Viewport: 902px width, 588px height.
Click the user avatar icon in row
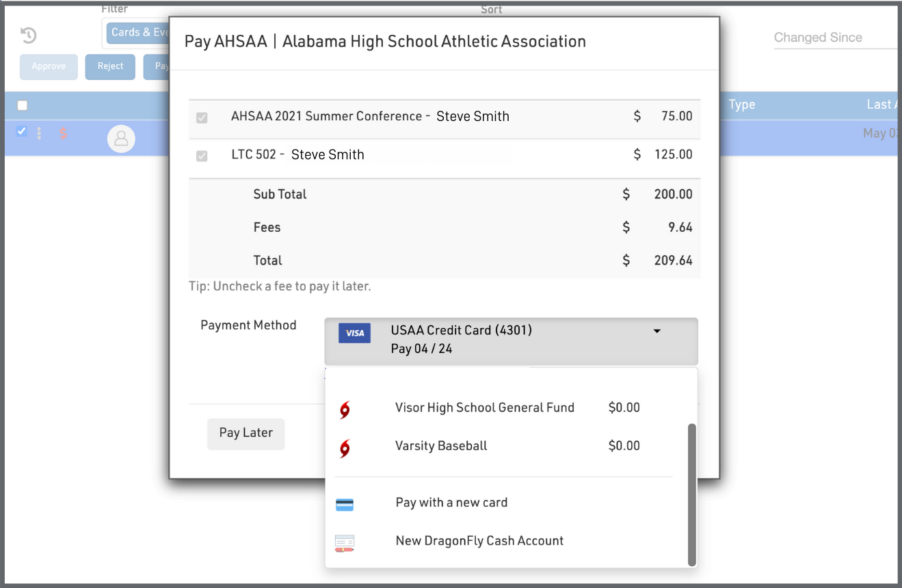coord(121,139)
